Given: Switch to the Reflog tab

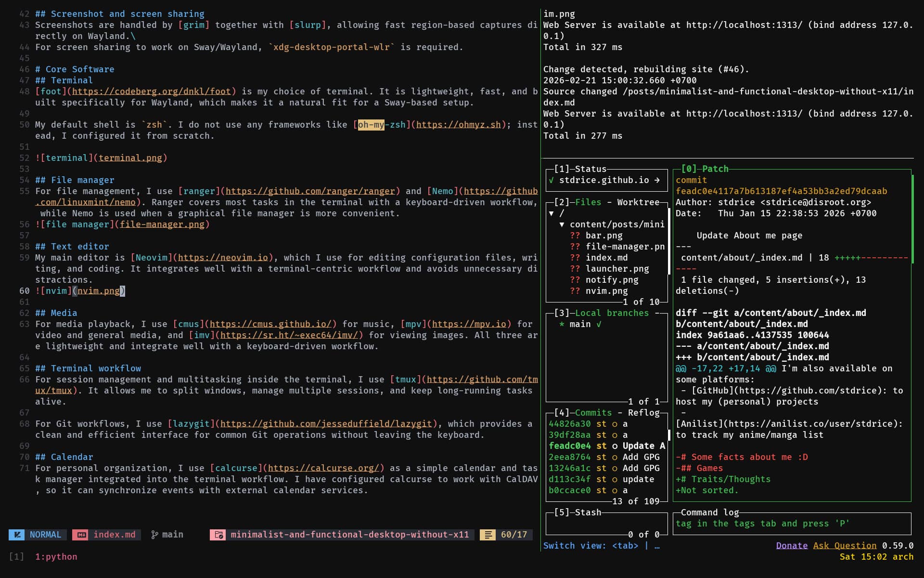Looking at the screenshot, I should coord(643,413).
